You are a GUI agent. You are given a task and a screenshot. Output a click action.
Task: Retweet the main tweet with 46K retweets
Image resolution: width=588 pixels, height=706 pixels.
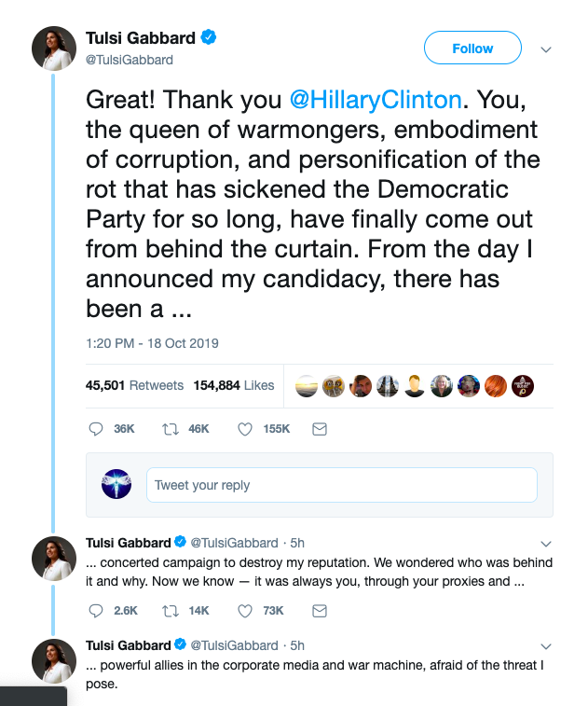click(171, 429)
